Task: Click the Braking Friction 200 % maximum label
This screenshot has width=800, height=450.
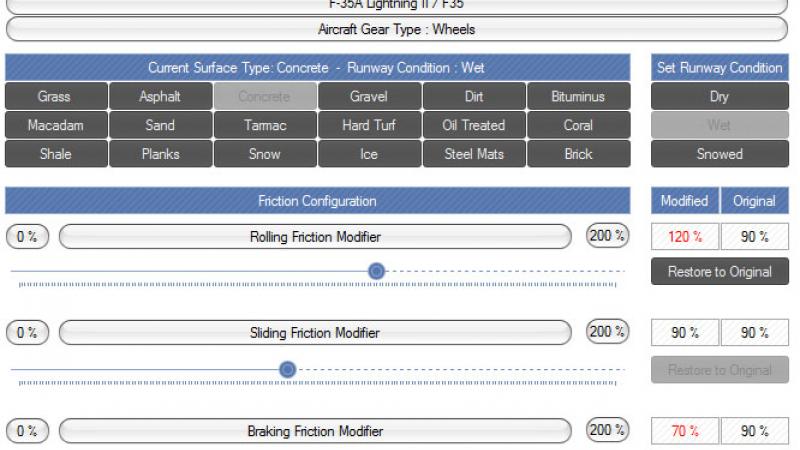Action: click(607, 430)
